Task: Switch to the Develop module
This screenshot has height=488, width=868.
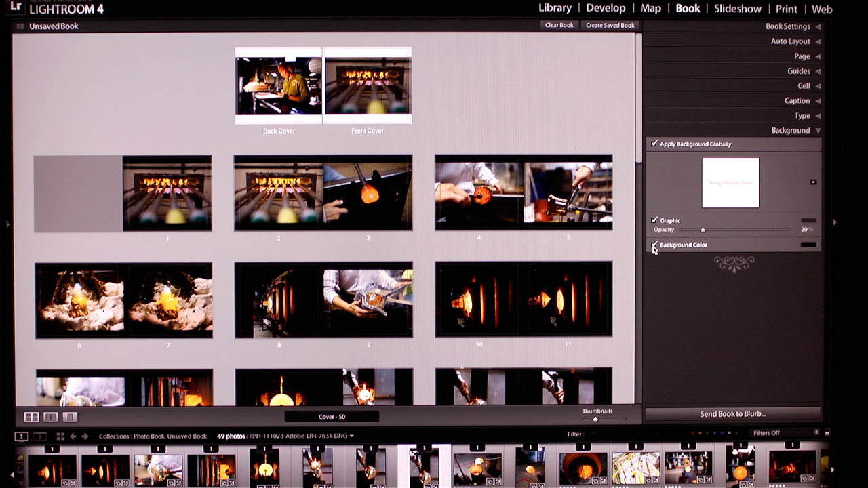Action: [606, 8]
